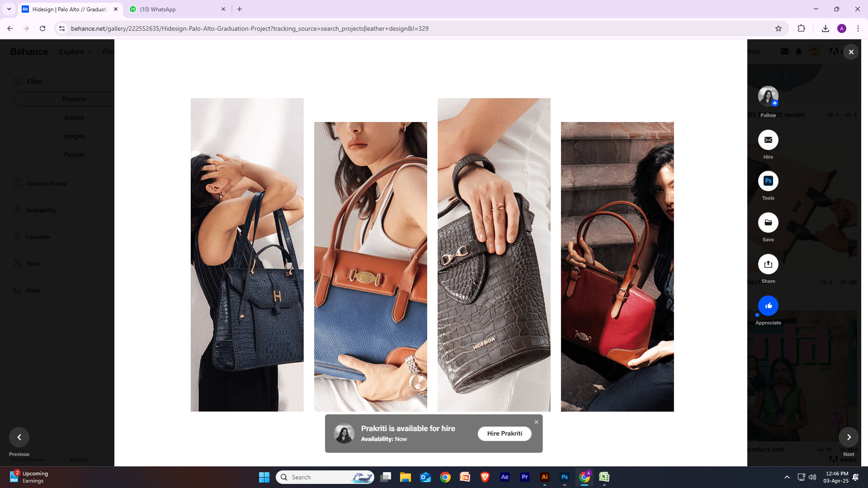Go to Previous project arrow
The image size is (868, 488).
pyautogui.click(x=19, y=437)
